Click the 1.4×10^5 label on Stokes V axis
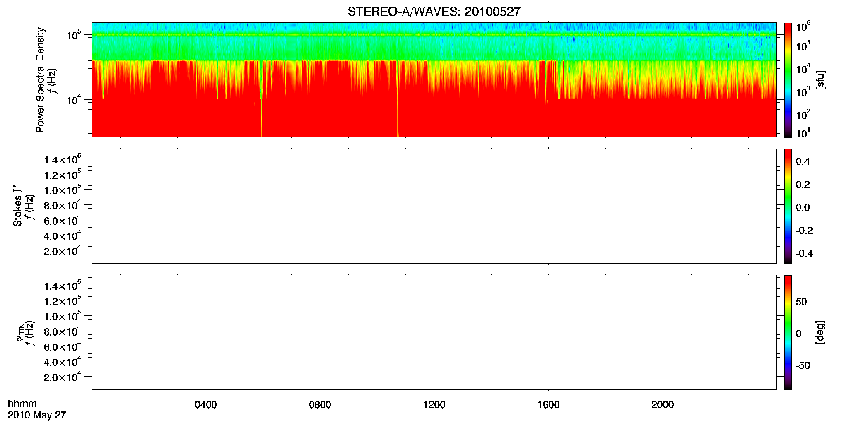868x447 pixels. tap(63, 159)
